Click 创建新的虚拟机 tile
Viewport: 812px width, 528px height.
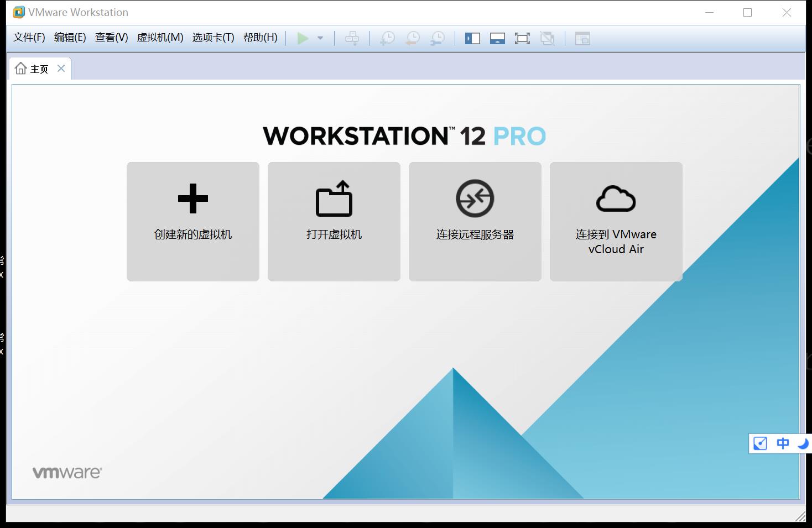coord(193,221)
